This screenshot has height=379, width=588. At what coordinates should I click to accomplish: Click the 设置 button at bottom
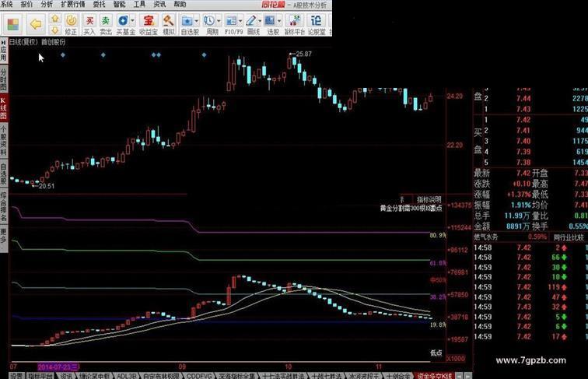pos(16,376)
